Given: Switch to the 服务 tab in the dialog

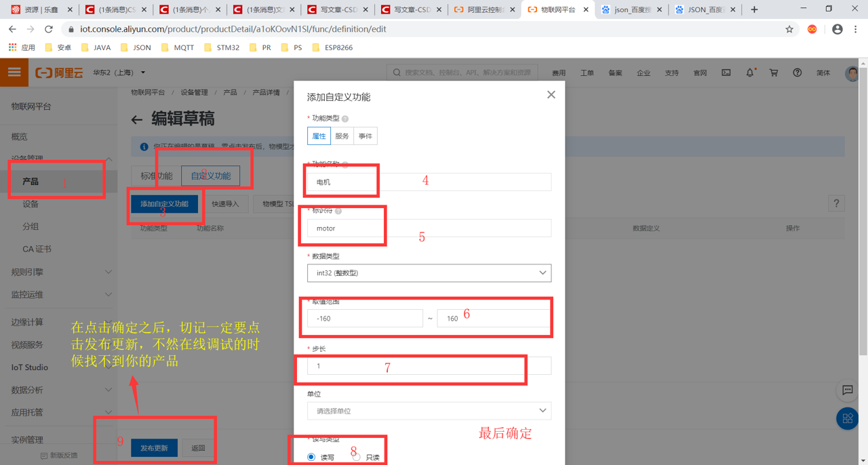Looking at the screenshot, I should tap(341, 136).
